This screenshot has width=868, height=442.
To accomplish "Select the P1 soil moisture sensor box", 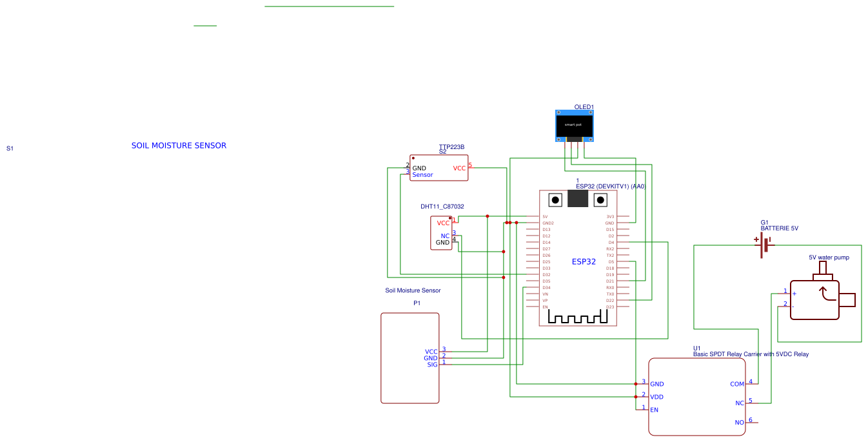I will [x=409, y=358].
